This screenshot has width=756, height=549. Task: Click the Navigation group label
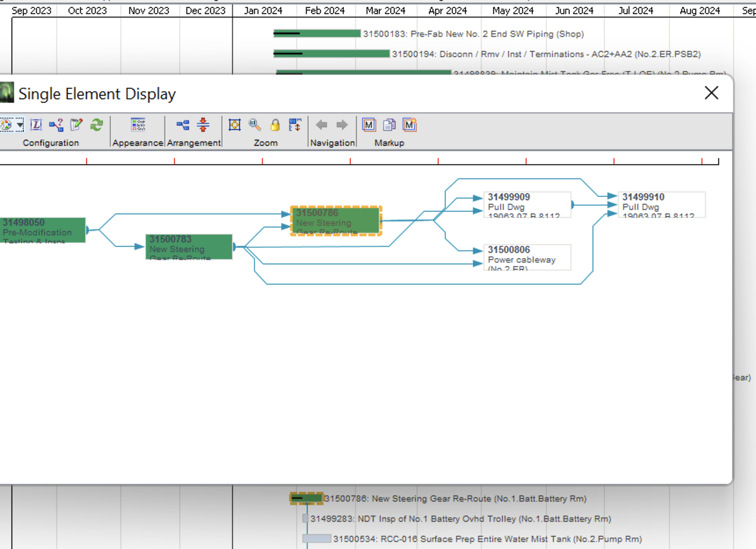[x=332, y=143]
